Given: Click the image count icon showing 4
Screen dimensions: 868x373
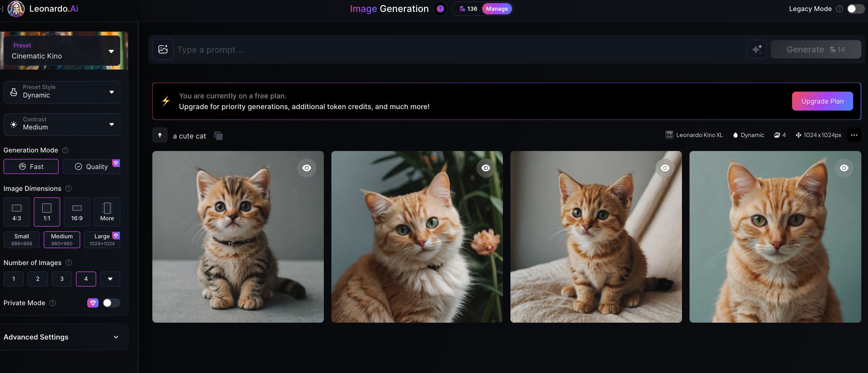Looking at the screenshot, I should tap(777, 135).
